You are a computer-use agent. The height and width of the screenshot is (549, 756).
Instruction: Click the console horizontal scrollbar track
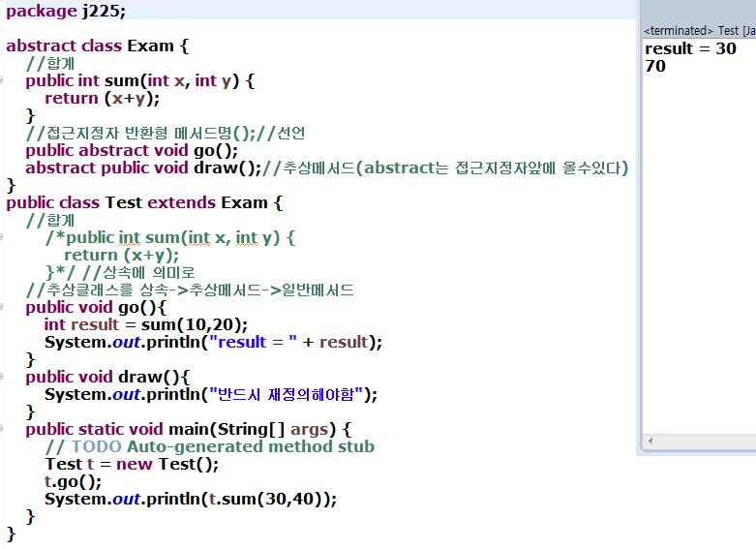(x=706, y=441)
